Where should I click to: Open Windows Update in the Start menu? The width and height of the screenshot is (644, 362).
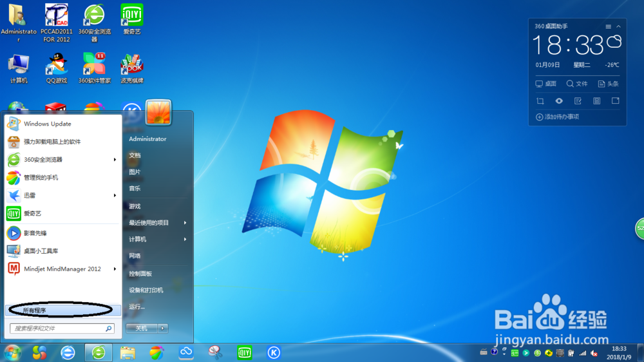63,124
